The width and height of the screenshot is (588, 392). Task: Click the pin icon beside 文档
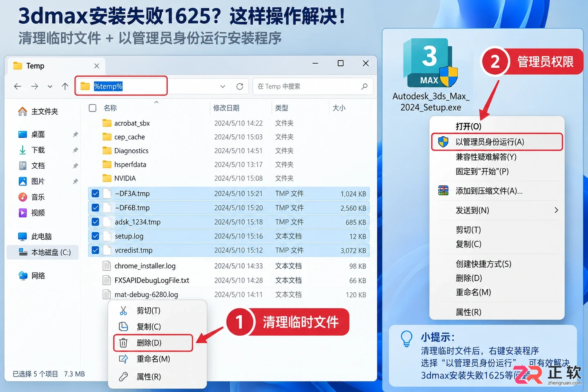pos(75,166)
